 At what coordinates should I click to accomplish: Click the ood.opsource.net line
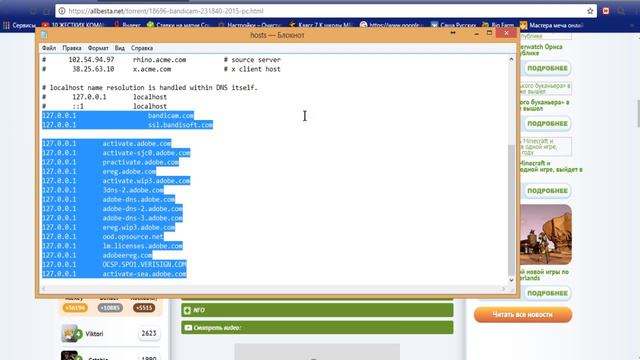[x=103, y=237]
